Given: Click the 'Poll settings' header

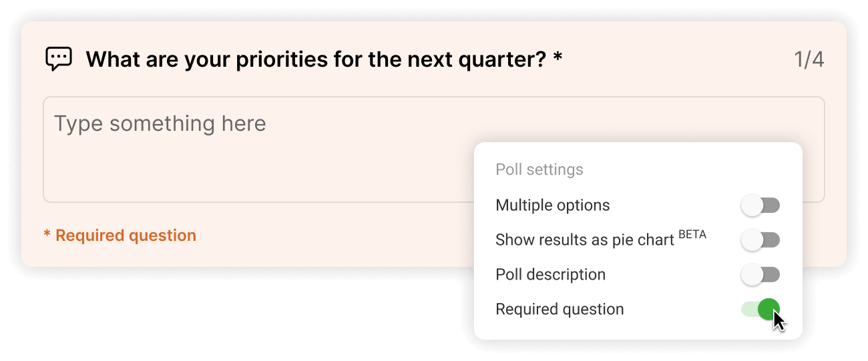Looking at the screenshot, I should tap(539, 169).
